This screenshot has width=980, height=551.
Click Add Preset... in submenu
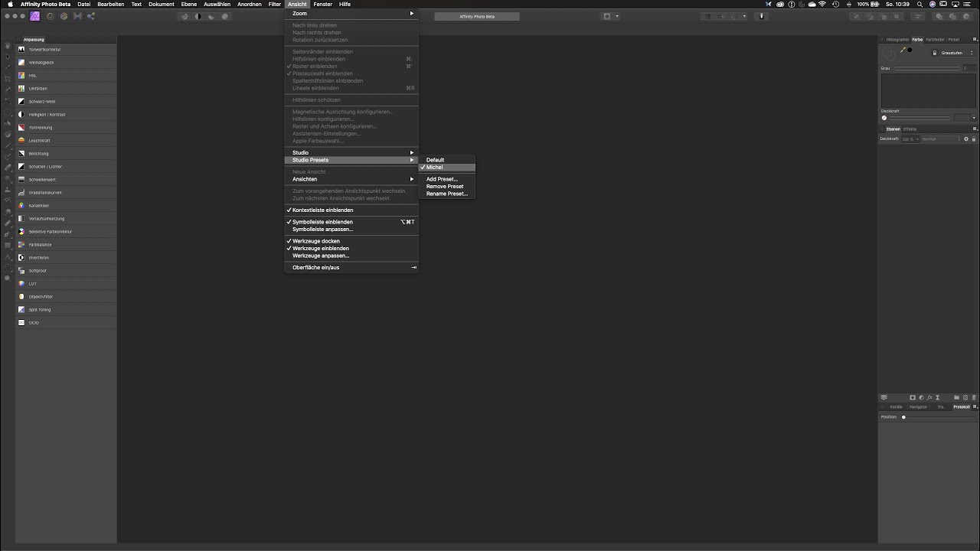tap(447, 179)
